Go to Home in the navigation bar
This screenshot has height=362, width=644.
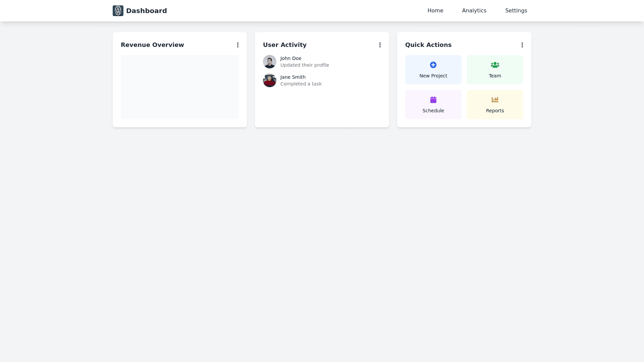(x=435, y=11)
